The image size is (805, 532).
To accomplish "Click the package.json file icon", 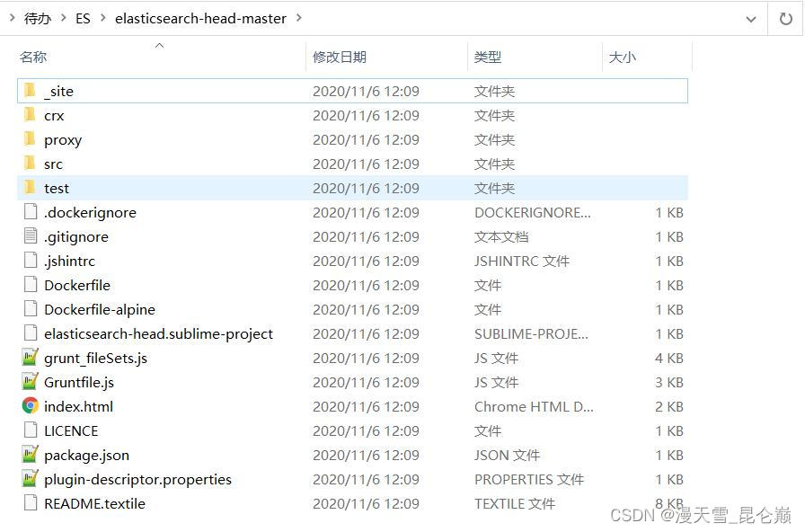I will click(31, 454).
